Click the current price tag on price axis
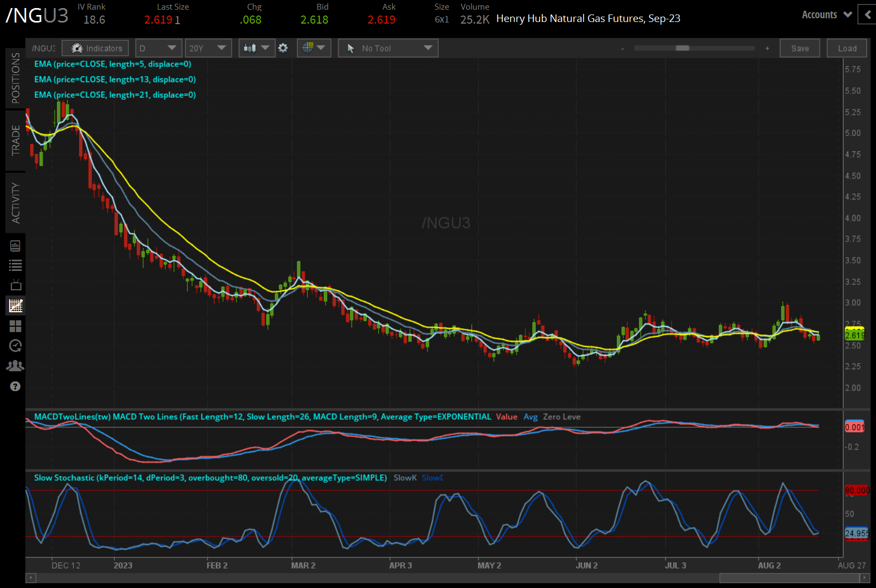 pos(855,335)
